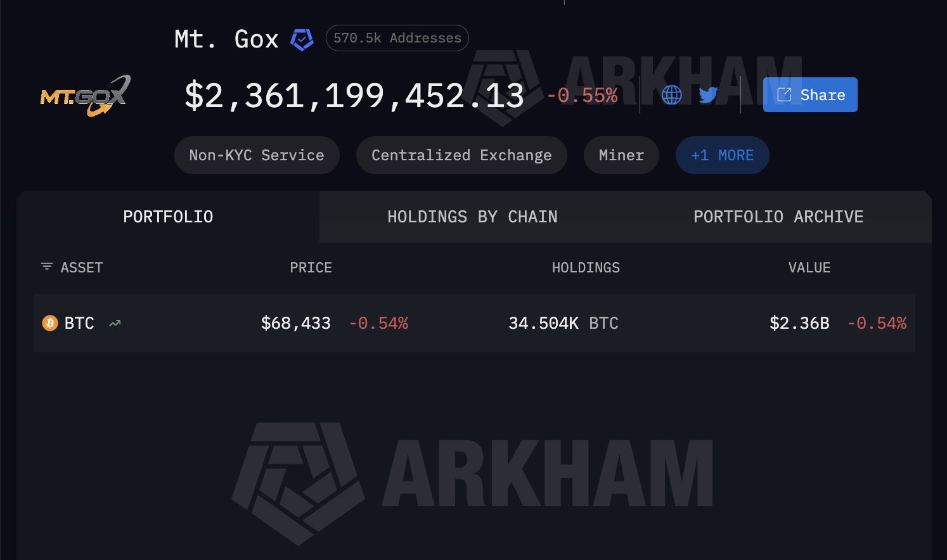
Task: Switch to the HOLDINGS BY CHAIN tab
Action: click(472, 217)
